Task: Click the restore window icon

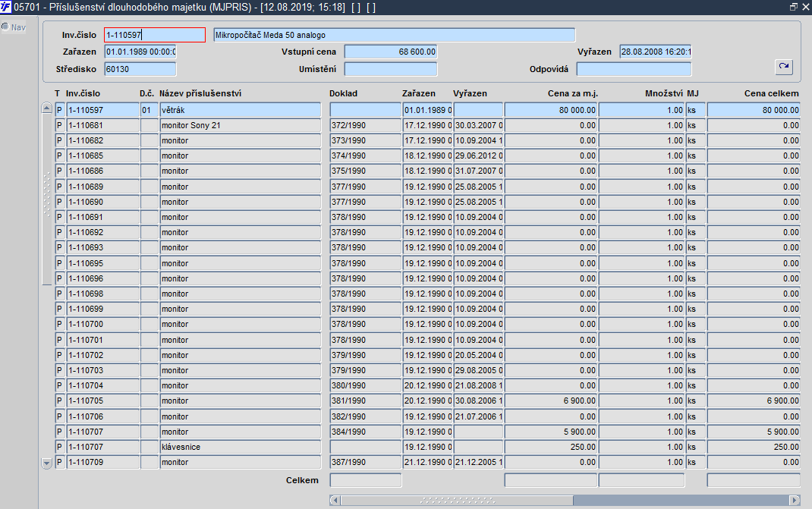Action: click(793, 8)
